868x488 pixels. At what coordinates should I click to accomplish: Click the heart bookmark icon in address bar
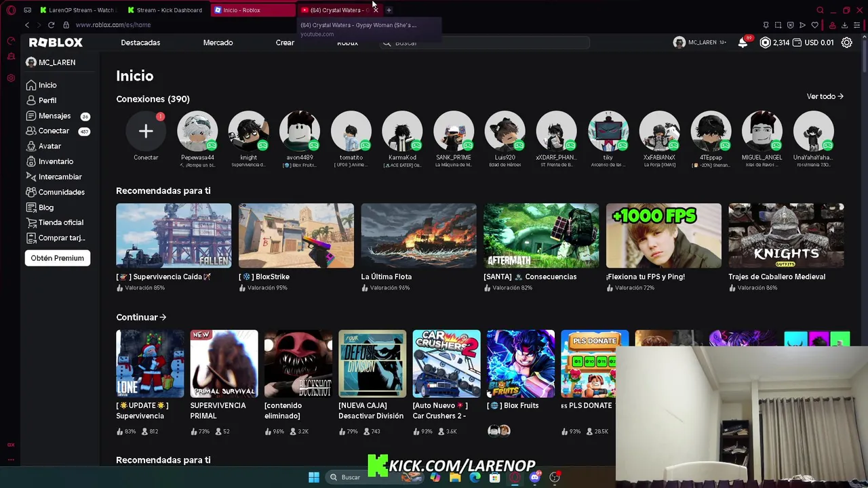814,25
